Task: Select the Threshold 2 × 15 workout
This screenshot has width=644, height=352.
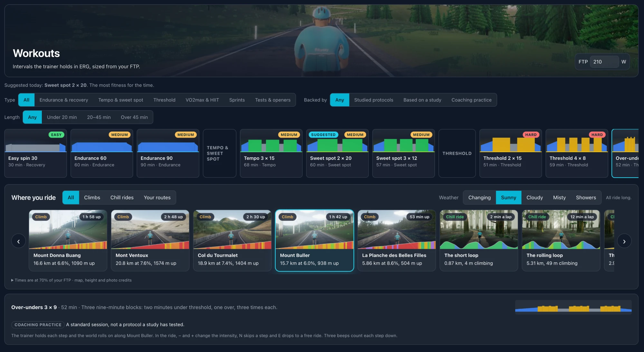Action: (511, 153)
